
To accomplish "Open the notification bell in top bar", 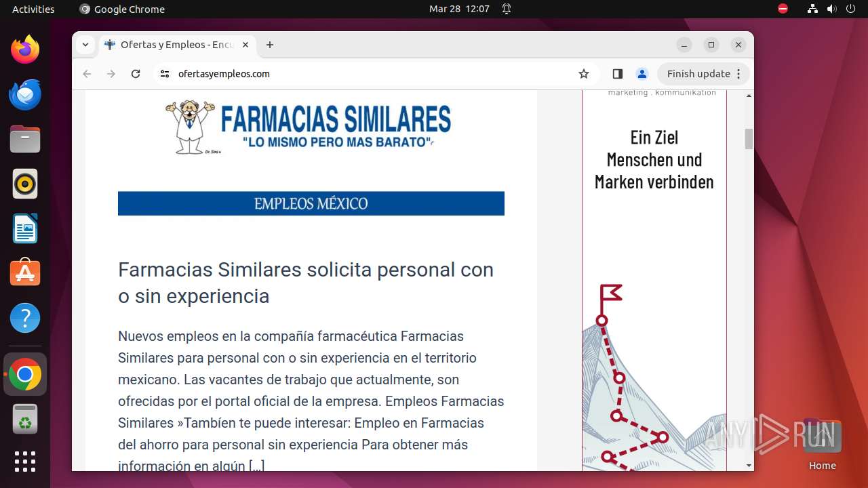I will pos(507,9).
